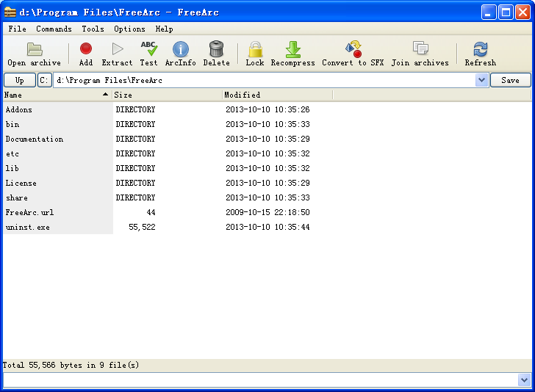The height and width of the screenshot is (392, 535).
Task: Open the Options menu
Action: click(129, 29)
